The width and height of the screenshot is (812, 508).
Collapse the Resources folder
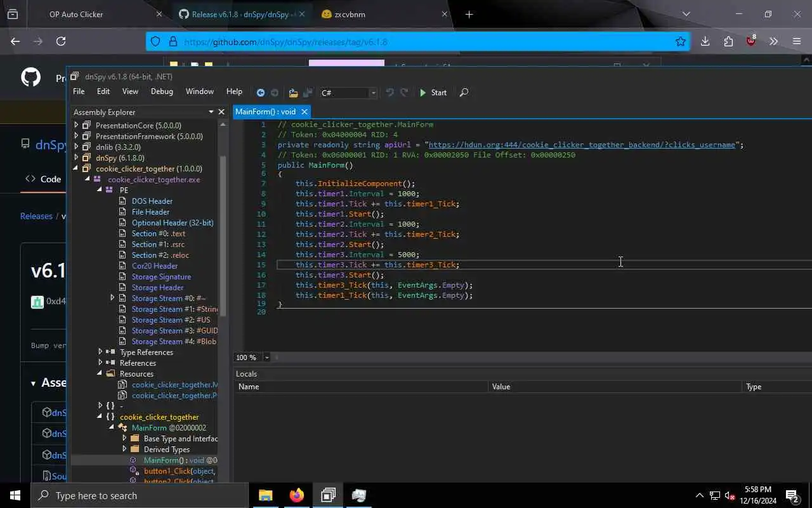pyautogui.click(x=100, y=374)
